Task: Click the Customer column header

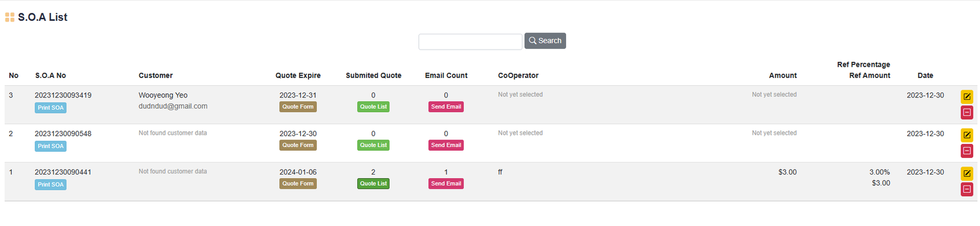Action: [156, 75]
